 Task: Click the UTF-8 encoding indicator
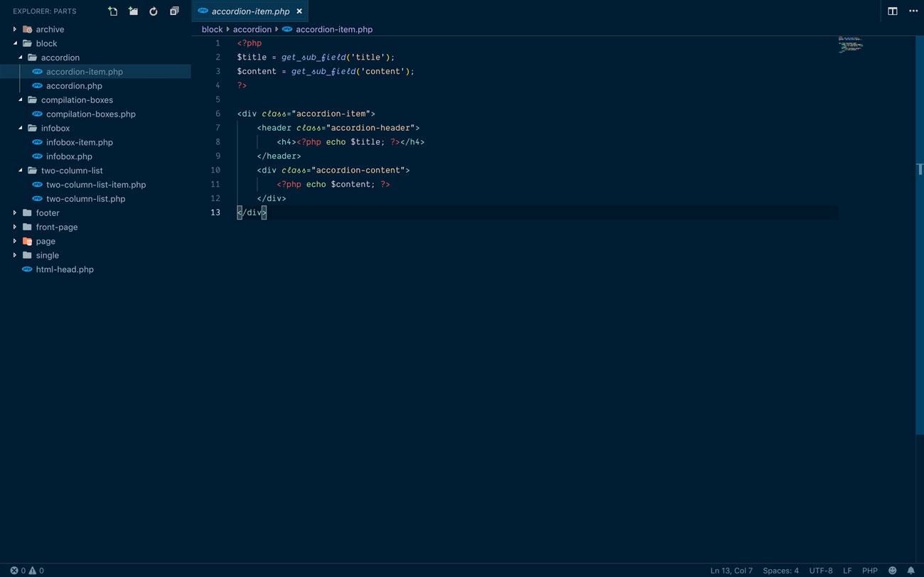[x=821, y=571]
